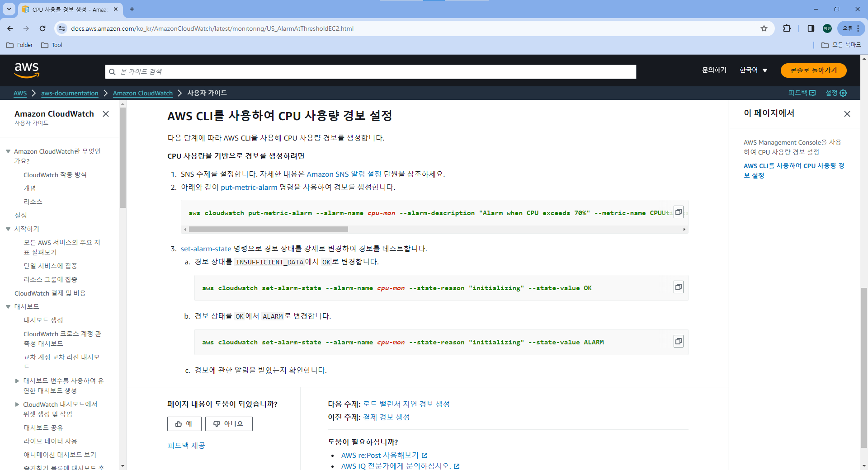Open the 한국어 language dropdown
The height and width of the screenshot is (470, 868).
(753, 70)
